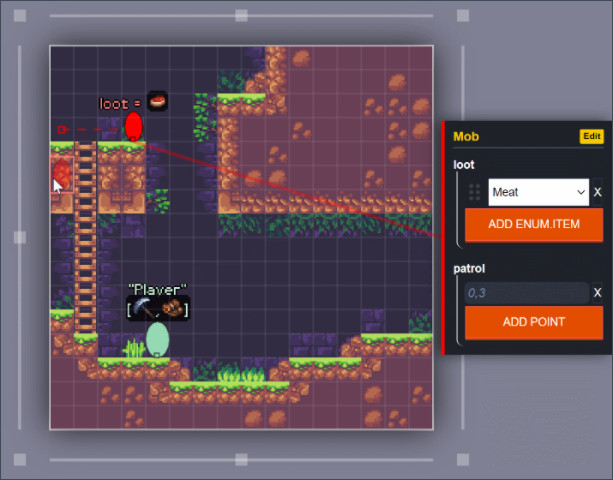The height and width of the screenshot is (480, 613).
Task: Click bottom-right level resize handle
Action: point(463,460)
